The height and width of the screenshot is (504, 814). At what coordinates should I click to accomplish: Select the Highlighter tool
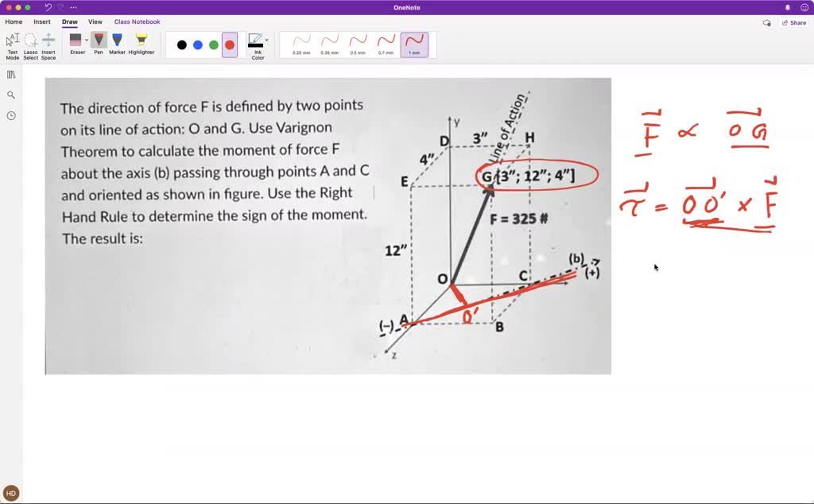click(141, 40)
